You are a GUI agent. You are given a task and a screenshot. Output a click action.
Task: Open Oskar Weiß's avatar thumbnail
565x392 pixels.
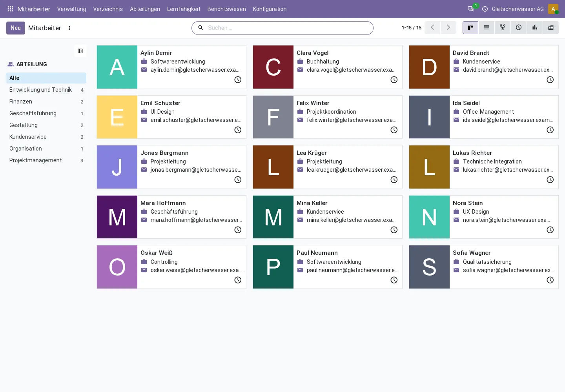point(117,267)
